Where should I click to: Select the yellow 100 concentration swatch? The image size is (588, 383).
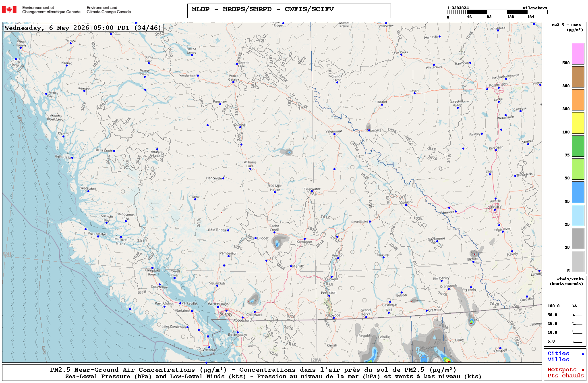click(x=578, y=123)
